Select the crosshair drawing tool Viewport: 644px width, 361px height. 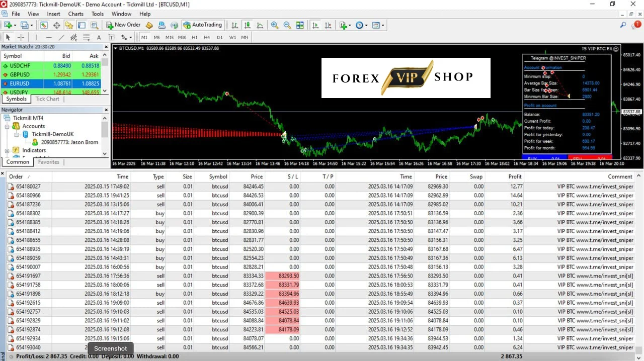click(21, 37)
